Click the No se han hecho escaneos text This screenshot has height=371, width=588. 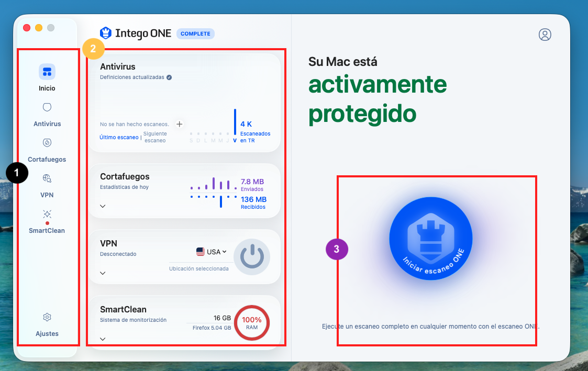pyautogui.click(x=135, y=125)
